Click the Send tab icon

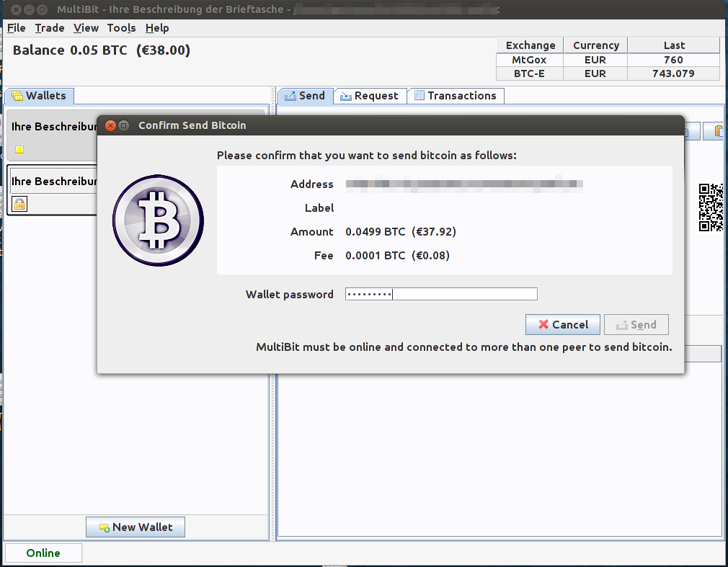[290, 96]
